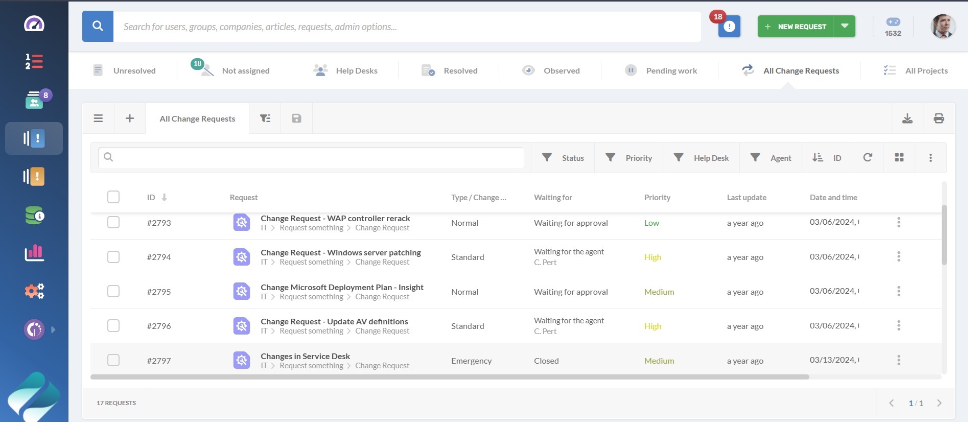The image size is (980, 427).
Task: Tick checkbox for request #2796
Action: coord(113,325)
